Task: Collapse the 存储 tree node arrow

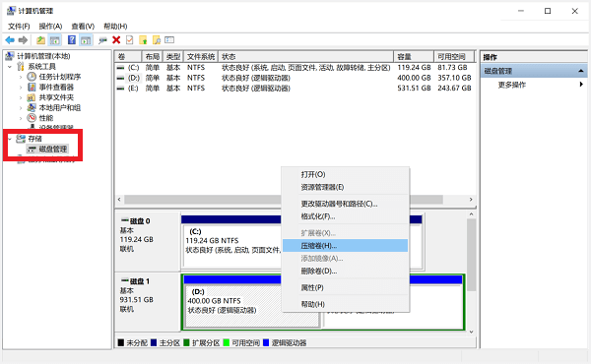Action: 10,139
